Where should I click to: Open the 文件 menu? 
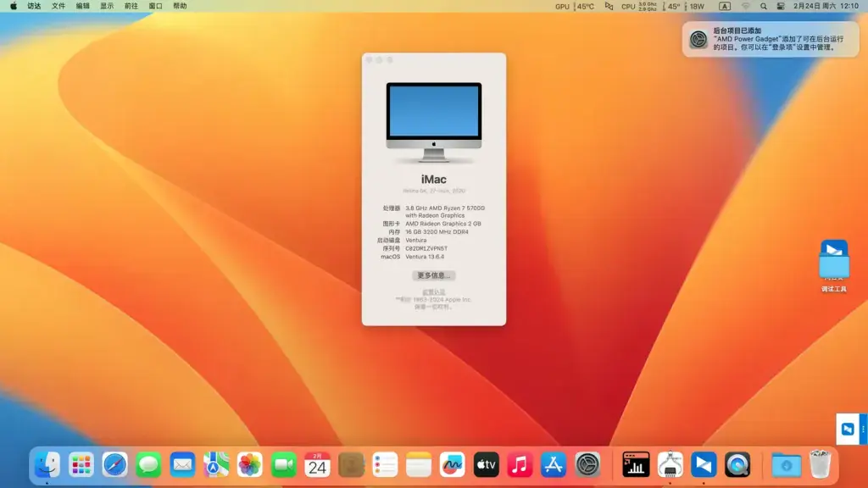tap(58, 6)
